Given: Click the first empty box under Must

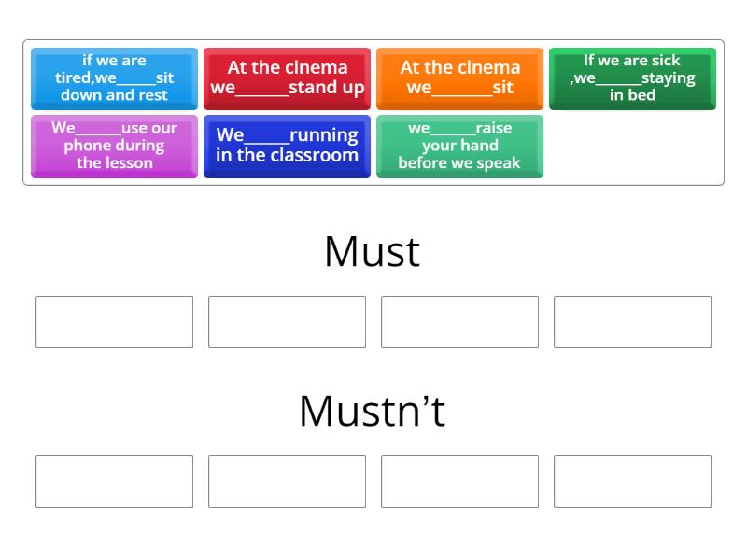Looking at the screenshot, I should pos(114,322).
